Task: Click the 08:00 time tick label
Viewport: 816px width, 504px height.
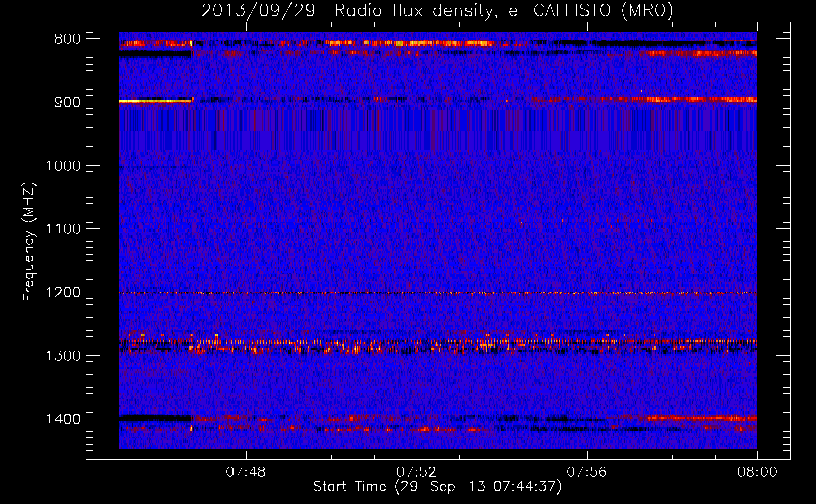Action: [x=757, y=472]
